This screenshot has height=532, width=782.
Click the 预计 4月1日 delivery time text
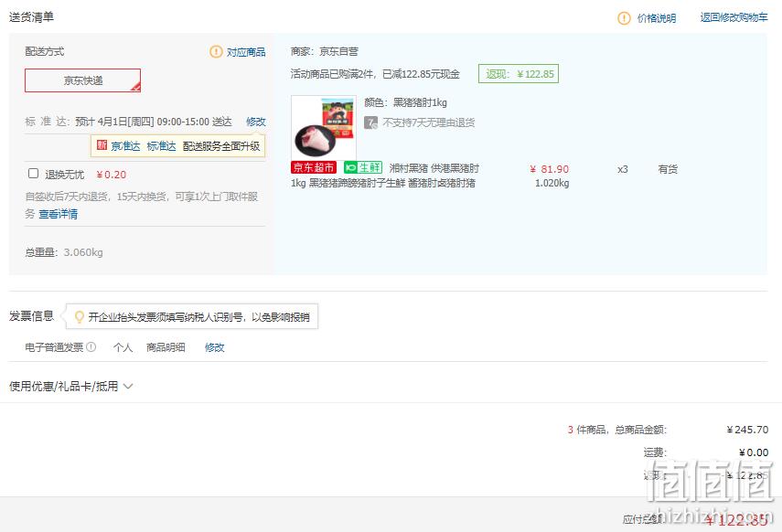point(154,122)
